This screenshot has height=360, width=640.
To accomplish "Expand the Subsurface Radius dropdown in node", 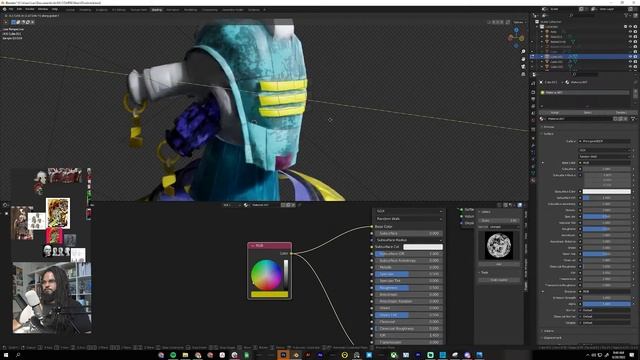I will pyautogui.click(x=409, y=240).
